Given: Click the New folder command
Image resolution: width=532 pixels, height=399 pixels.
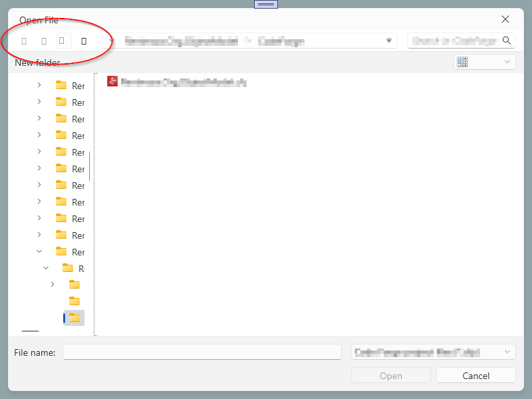Looking at the screenshot, I should (37, 63).
